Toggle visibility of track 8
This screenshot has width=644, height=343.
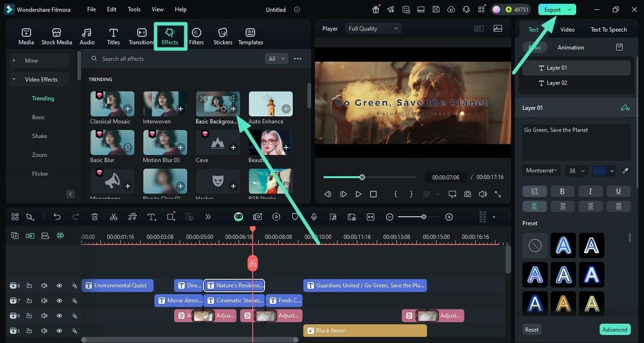pyautogui.click(x=59, y=286)
